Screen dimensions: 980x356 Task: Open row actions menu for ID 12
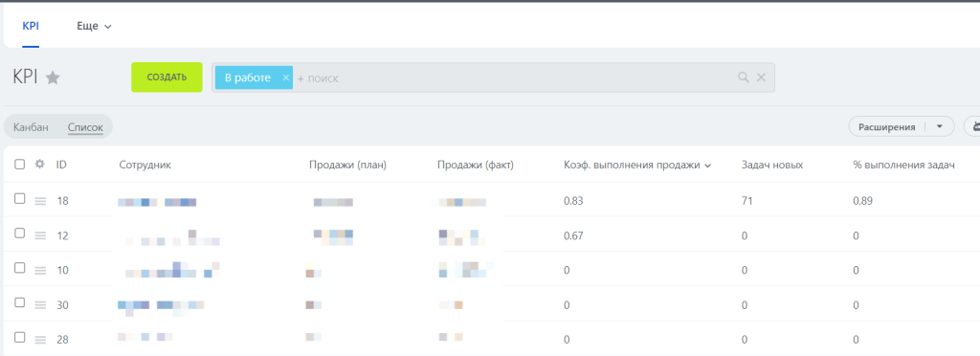click(x=40, y=235)
